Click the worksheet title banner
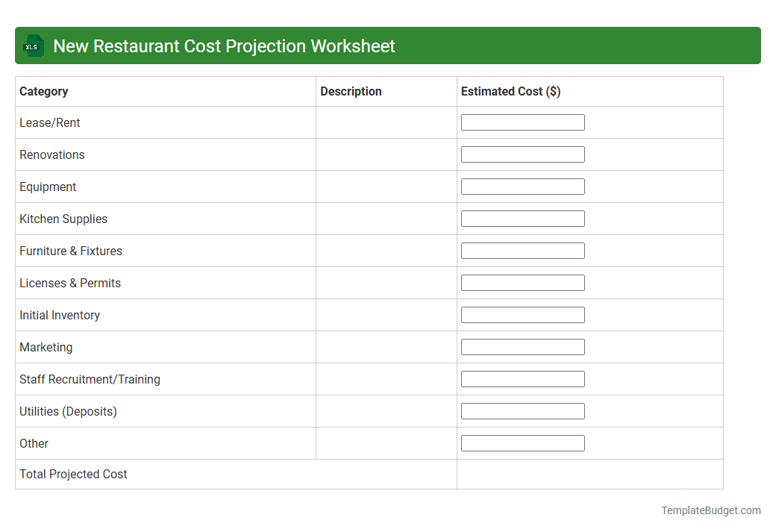 pos(224,46)
